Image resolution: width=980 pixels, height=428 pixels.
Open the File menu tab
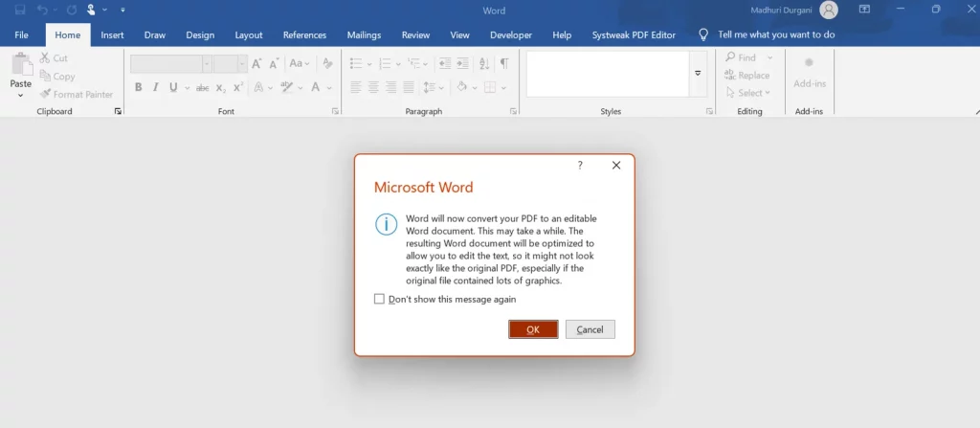point(21,35)
